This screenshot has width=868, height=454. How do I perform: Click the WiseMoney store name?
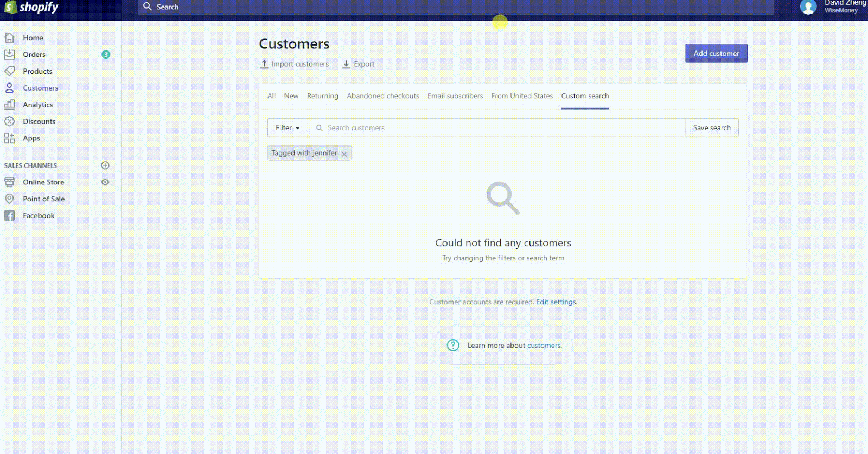(841, 10)
